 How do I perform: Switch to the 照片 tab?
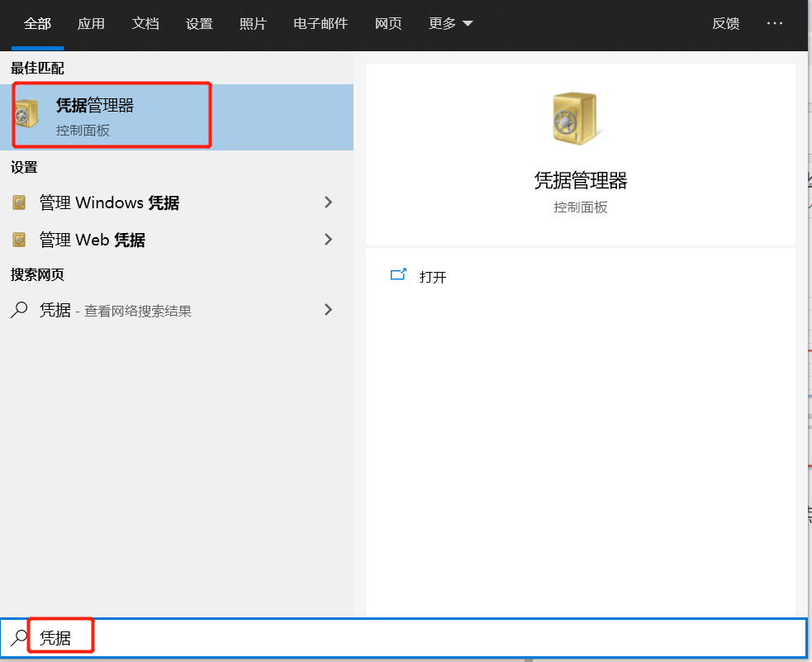coord(254,23)
